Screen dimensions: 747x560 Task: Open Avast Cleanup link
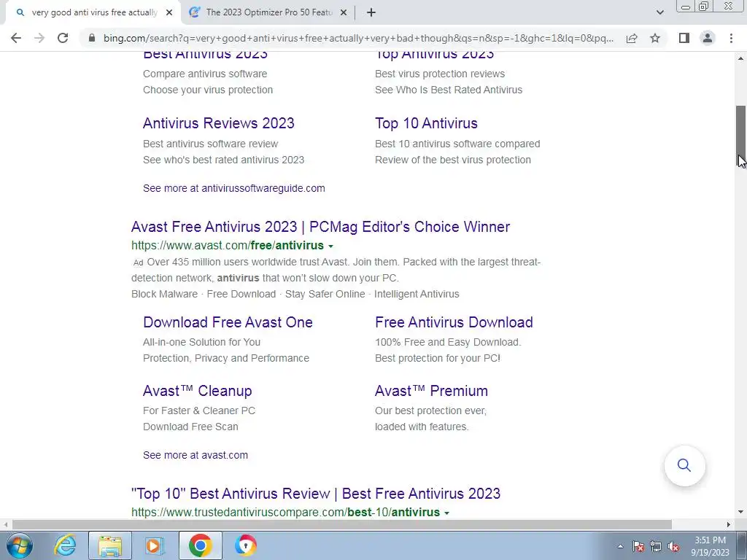click(x=197, y=391)
